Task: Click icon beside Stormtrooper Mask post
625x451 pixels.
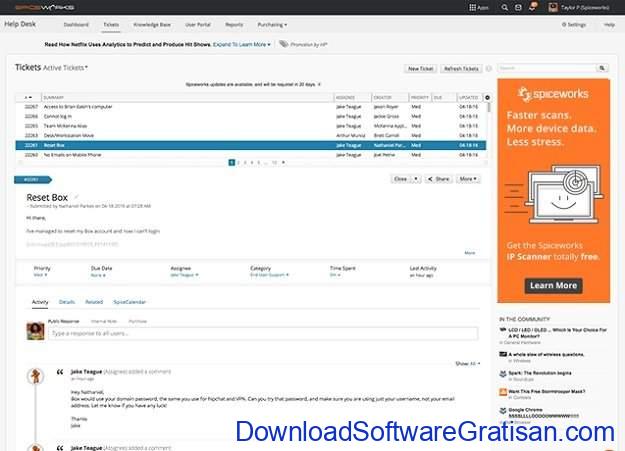Action: point(503,392)
